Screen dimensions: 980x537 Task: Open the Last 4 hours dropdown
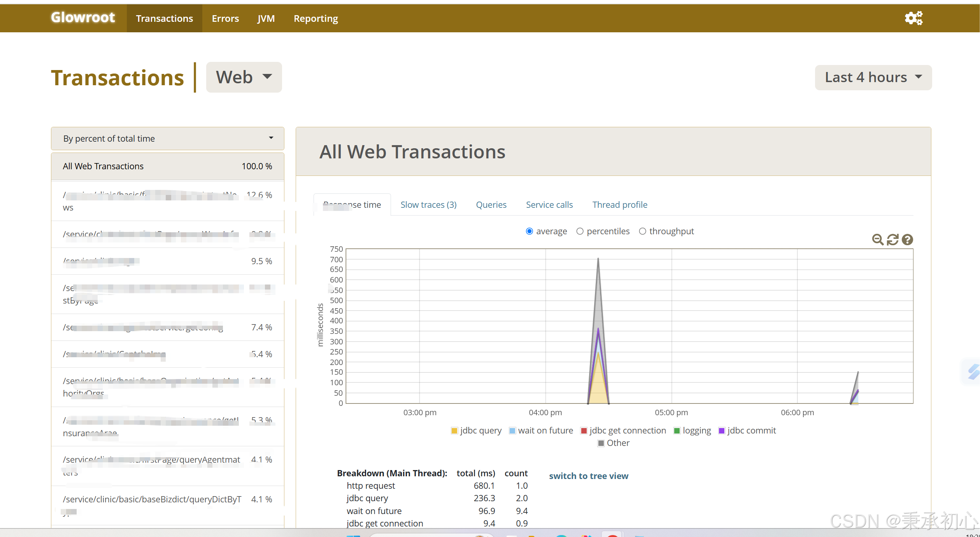(x=873, y=77)
